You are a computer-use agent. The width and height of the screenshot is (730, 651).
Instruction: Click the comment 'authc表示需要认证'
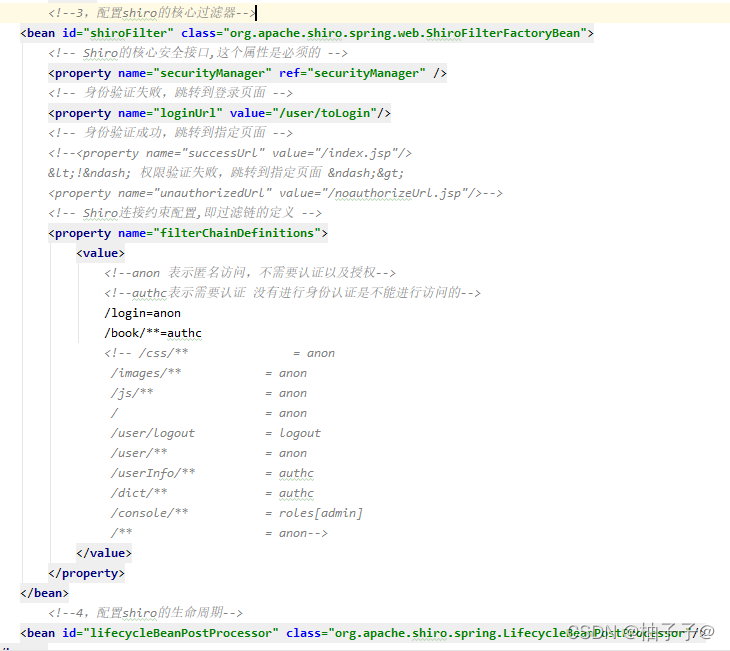292,293
